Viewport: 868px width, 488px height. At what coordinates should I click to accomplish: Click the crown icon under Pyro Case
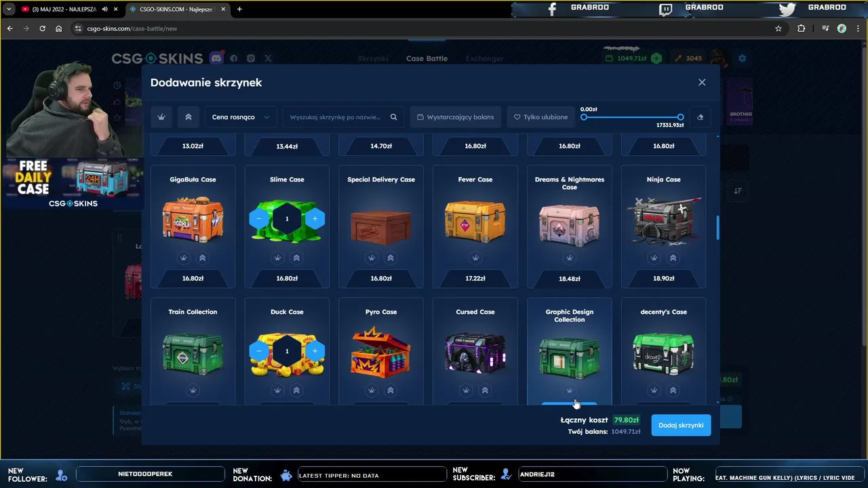[372, 390]
